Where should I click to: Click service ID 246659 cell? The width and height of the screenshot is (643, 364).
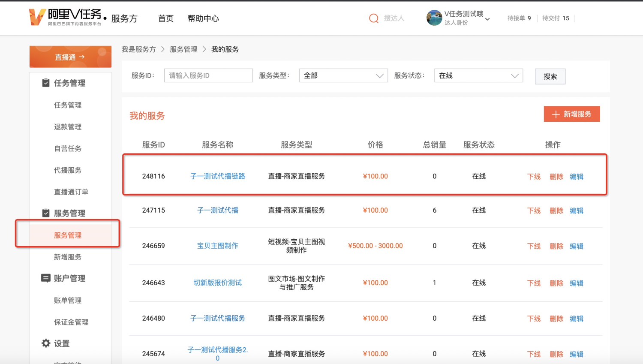[x=153, y=246]
